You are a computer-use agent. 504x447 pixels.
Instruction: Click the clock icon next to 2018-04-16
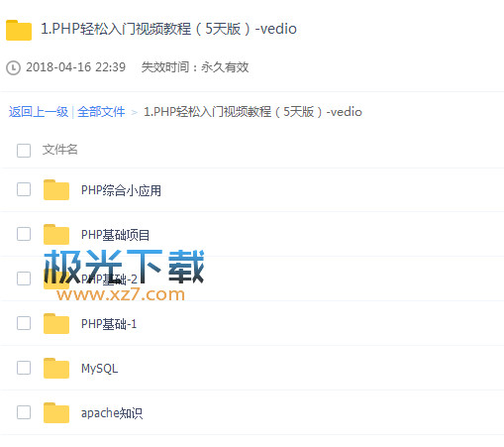[13, 67]
